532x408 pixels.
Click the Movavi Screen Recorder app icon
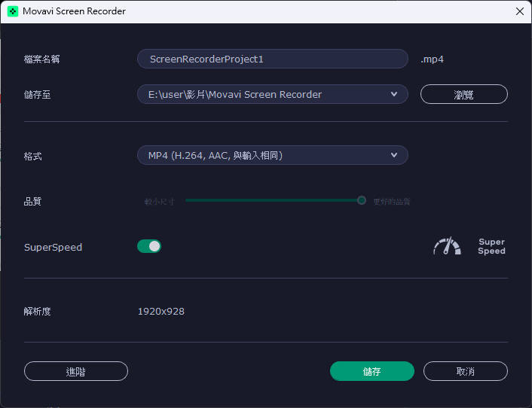pos(13,11)
